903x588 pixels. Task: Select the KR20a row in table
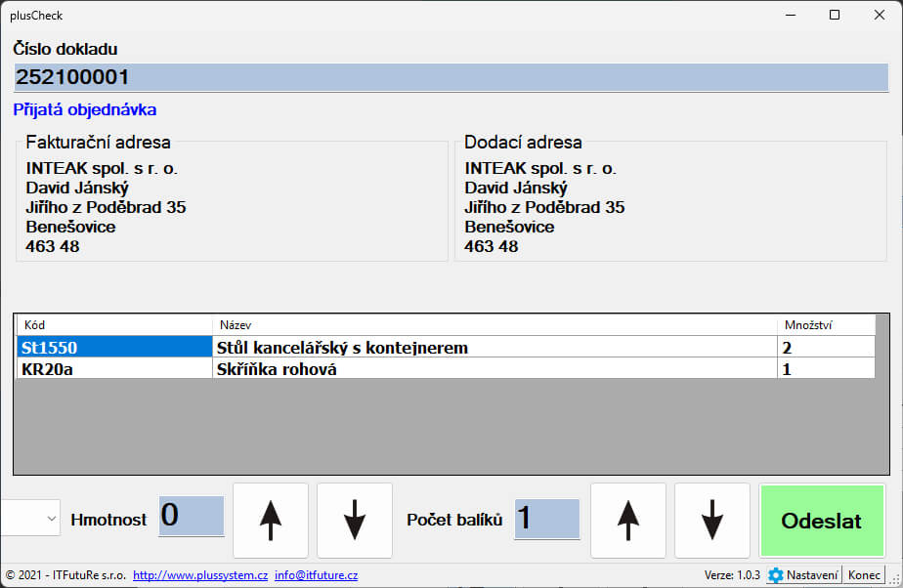pyautogui.click(x=114, y=369)
